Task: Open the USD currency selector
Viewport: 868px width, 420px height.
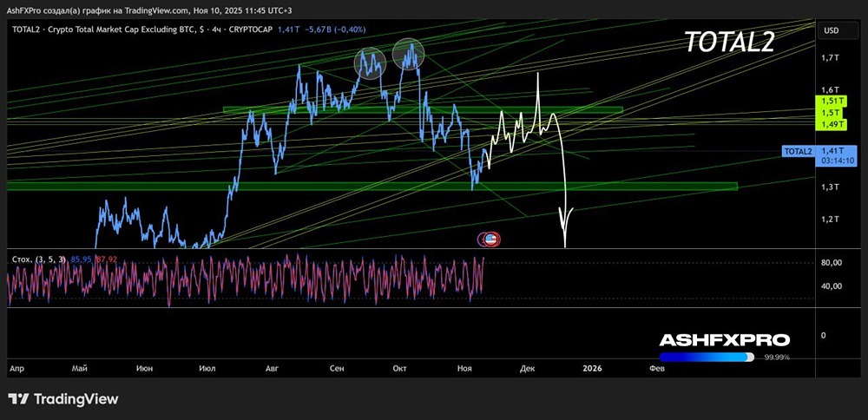Action: (x=831, y=30)
